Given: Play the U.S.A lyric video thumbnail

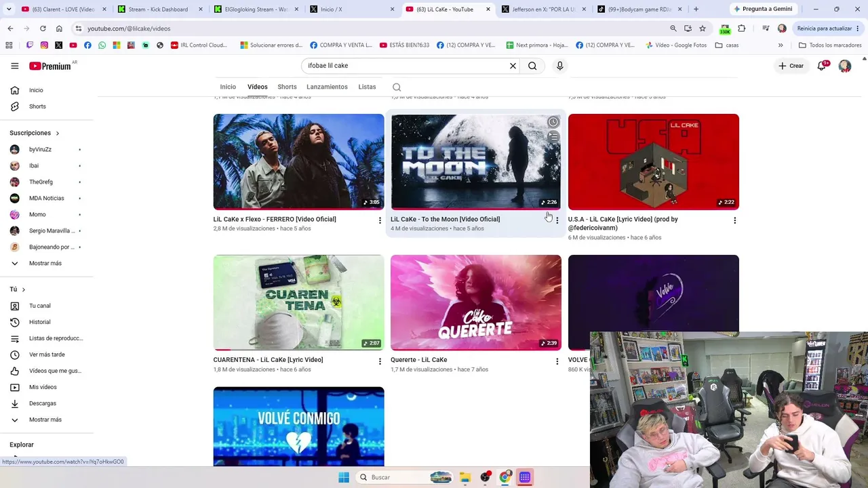Looking at the screenshot, I should point(654,162).
